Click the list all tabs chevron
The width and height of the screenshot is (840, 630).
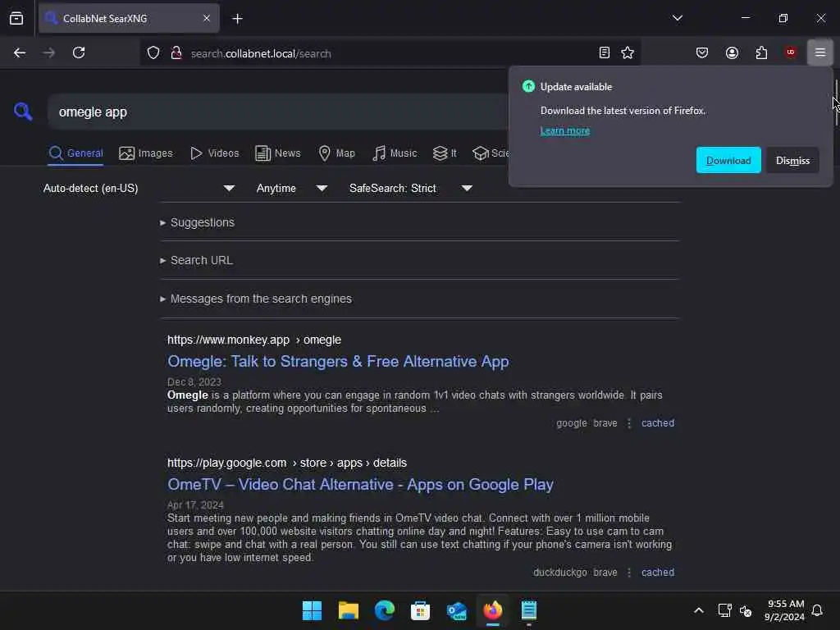(678, 18)
